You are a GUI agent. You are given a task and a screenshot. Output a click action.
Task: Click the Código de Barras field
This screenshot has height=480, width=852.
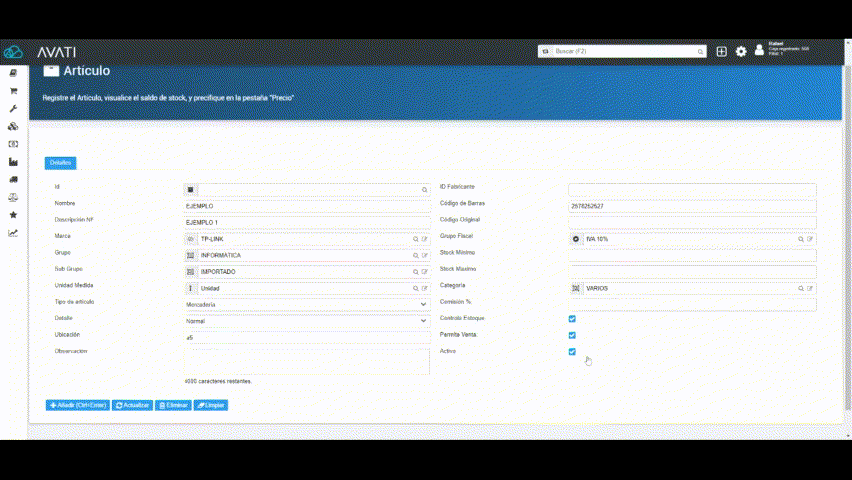692,207
